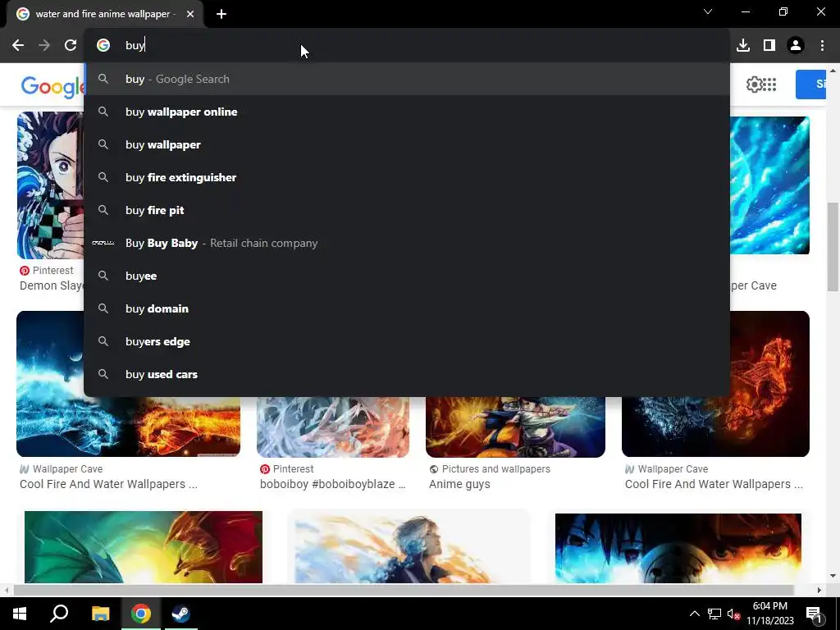Click the blue Sign in button

click(x=811, y=84)
